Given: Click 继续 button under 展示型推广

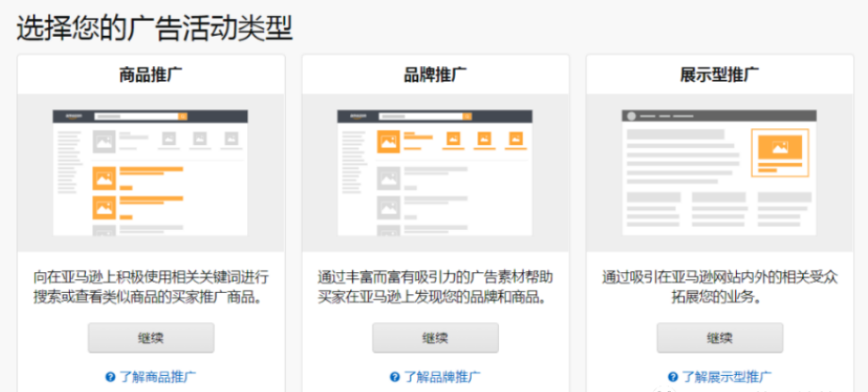Looking at the screenshot, I should [720, 337].
